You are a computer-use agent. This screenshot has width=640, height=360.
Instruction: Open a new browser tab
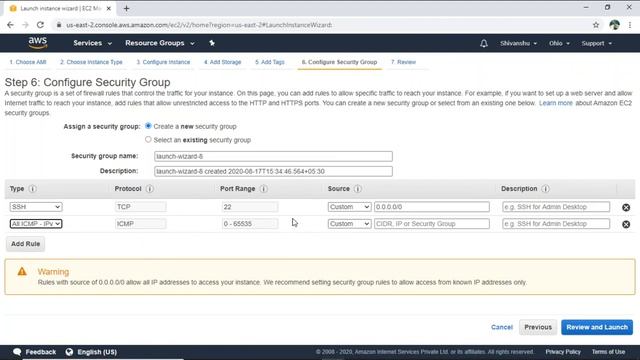[x=127, y=8]
